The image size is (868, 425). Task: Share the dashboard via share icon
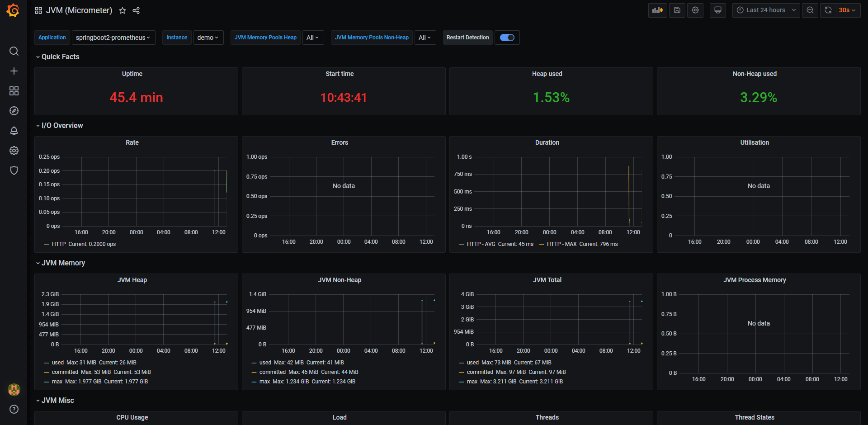[136, 10]
